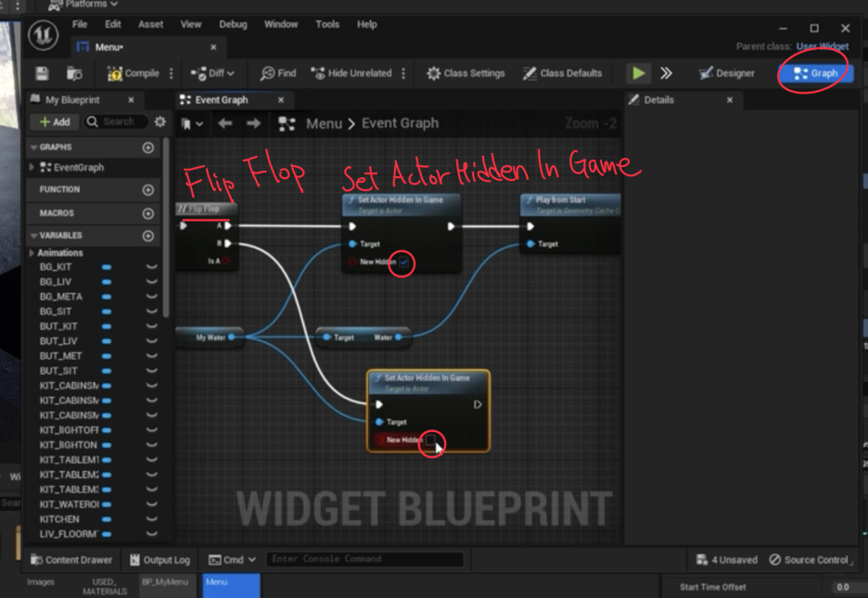Toggle BG_KIT variable visibility eye
868x598 pixels.
pyautogui.click(x=151, y=267)
